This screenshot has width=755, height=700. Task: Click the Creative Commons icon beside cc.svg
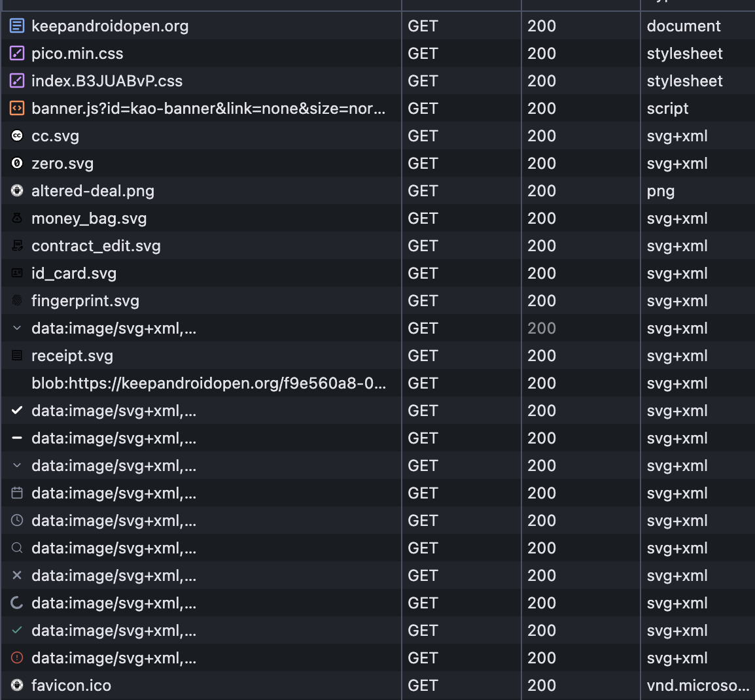17,136
